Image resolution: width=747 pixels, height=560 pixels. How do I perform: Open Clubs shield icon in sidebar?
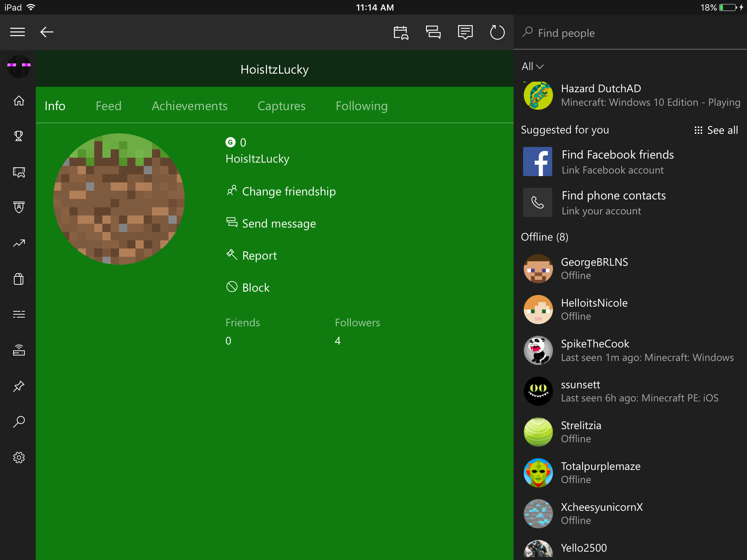tap(19, 207)
